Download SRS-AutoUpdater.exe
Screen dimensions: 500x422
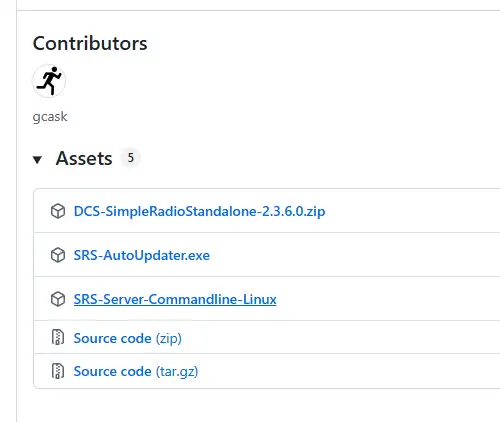tap(142, 255)
